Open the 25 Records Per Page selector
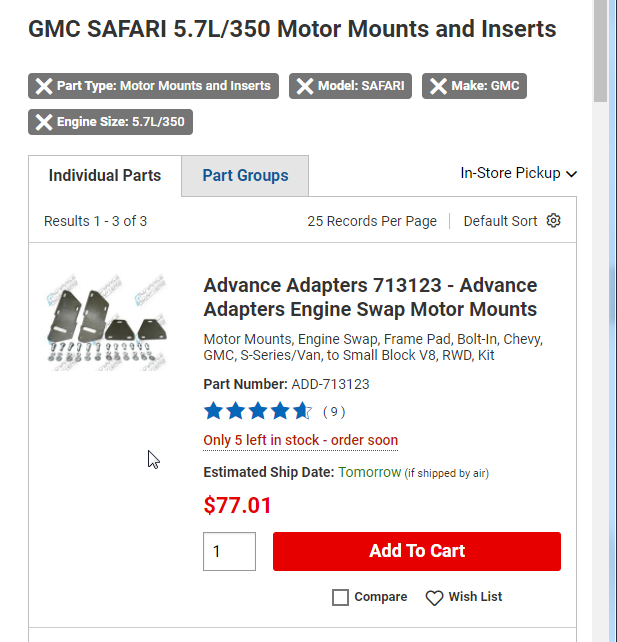Viewport: 617px width, 642px height. 372,221
